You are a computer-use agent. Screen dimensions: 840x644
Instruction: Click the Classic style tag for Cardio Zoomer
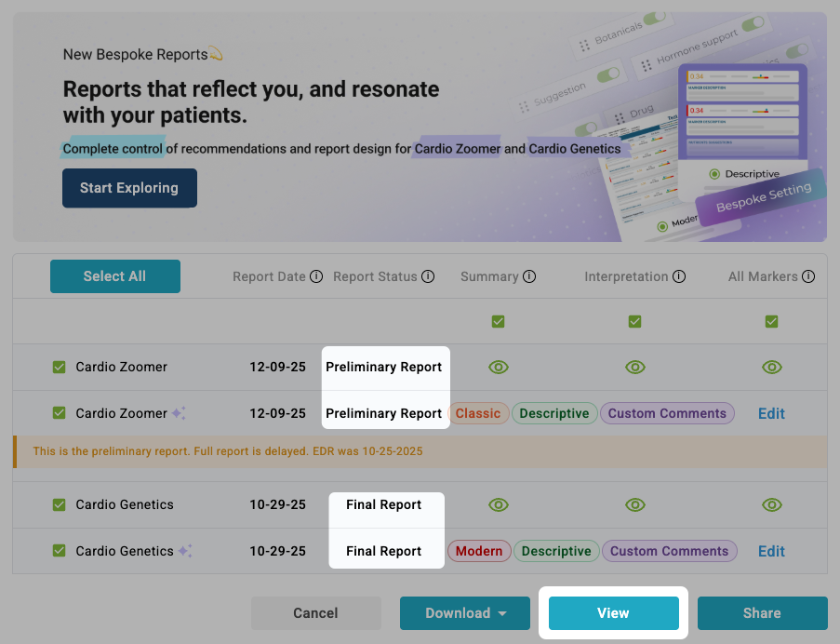coord(478,413)
